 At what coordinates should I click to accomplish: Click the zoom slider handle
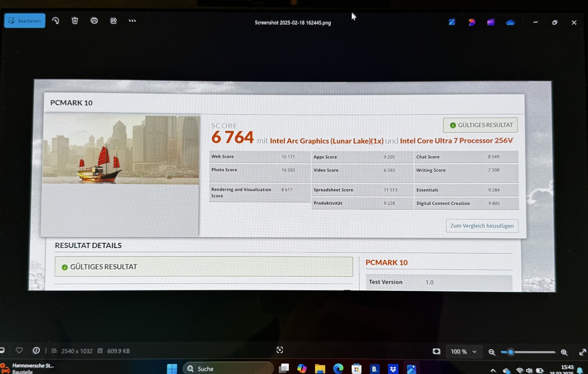[510, 352]
